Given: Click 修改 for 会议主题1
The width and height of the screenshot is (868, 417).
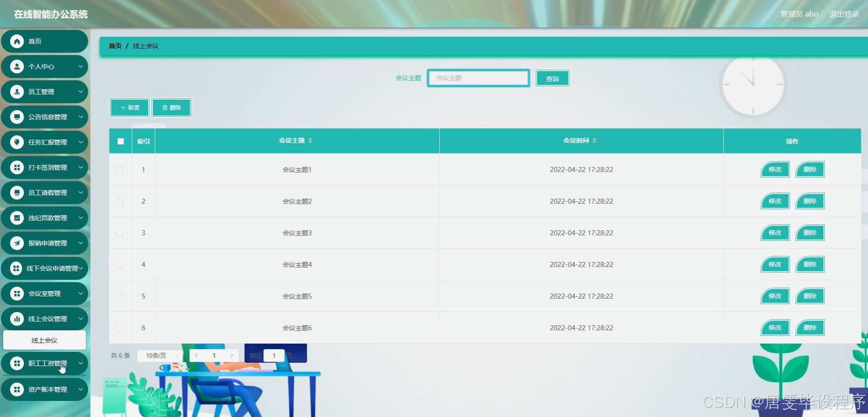Looking at the screenshot, I should (775, 169).
